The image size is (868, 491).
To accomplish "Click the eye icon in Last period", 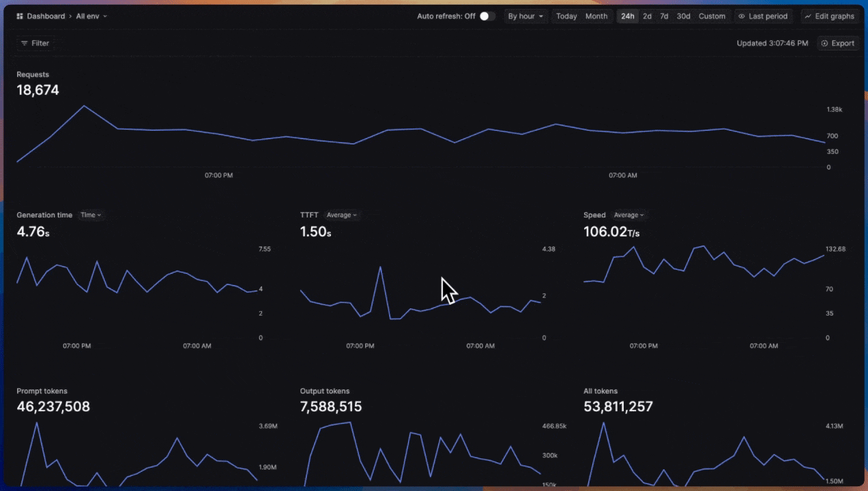I will tap(742, 16).
